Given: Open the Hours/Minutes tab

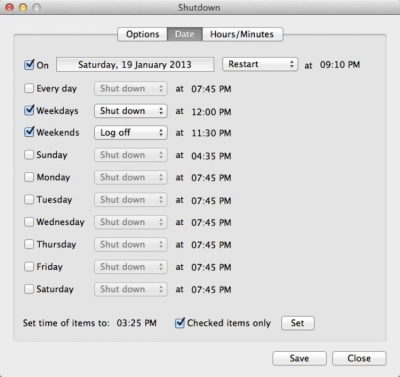Looking at the screenshot, I should coord(242,34).
